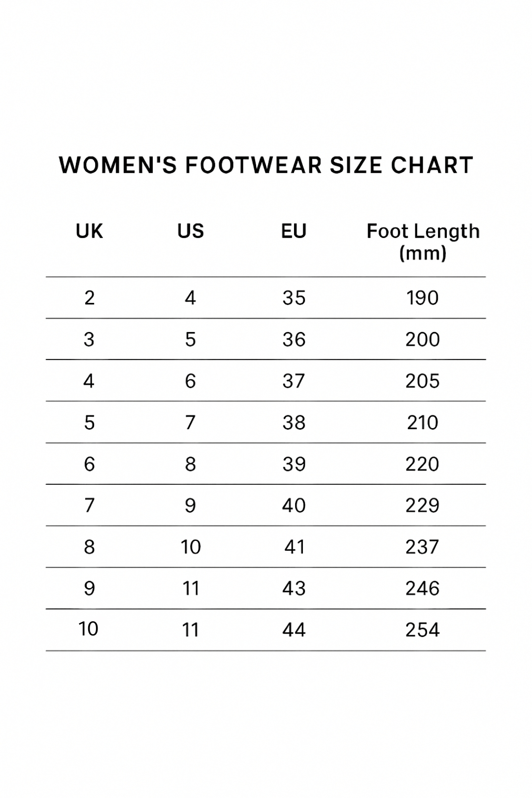Select the 210 foot length cell
This screenshot has height=798, width=532.
pos(422,423)
